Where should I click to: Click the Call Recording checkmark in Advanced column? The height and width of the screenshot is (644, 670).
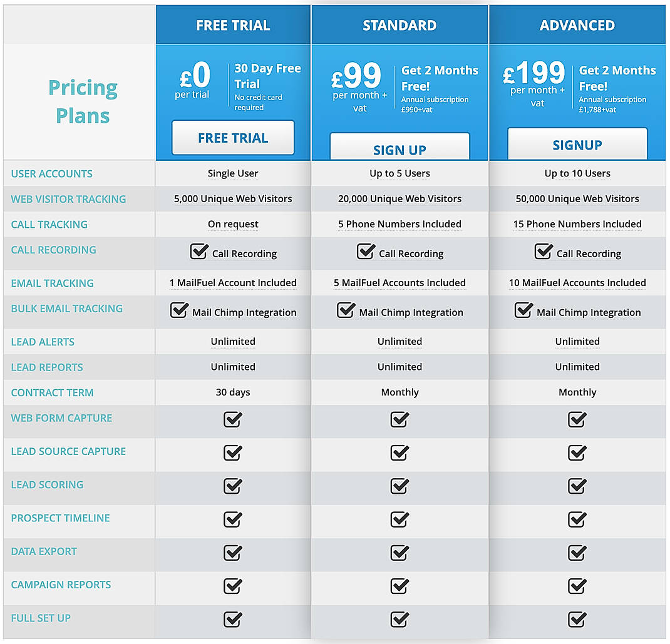(544, 252)
